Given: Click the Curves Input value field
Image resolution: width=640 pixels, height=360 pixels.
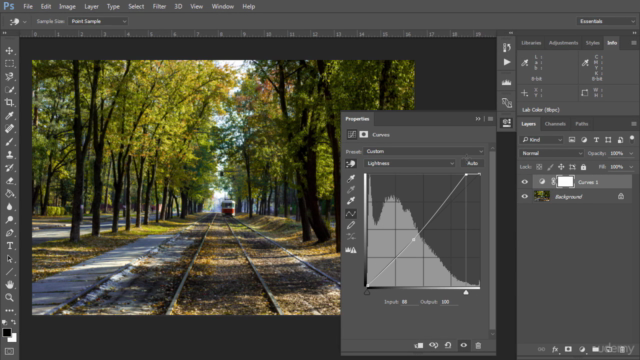Looking at the screenshot, I should [408, 302].
